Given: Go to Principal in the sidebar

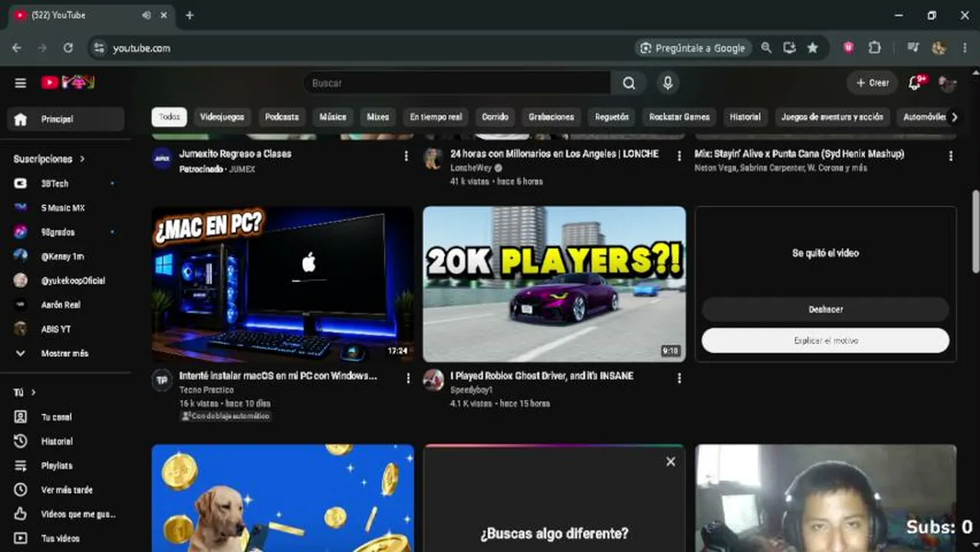Looking at the screenshot, I should pyautogui.click(x=66, y=119).
